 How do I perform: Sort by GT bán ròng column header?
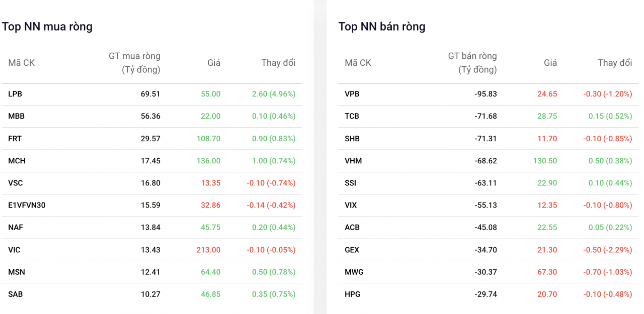pos(472,63)
